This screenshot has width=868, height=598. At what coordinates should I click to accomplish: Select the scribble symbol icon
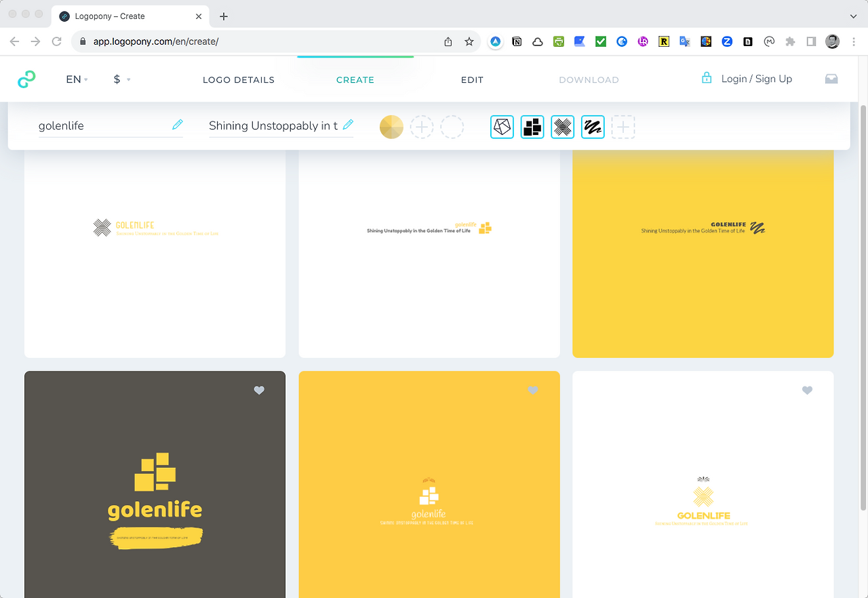tap(593, 127)
